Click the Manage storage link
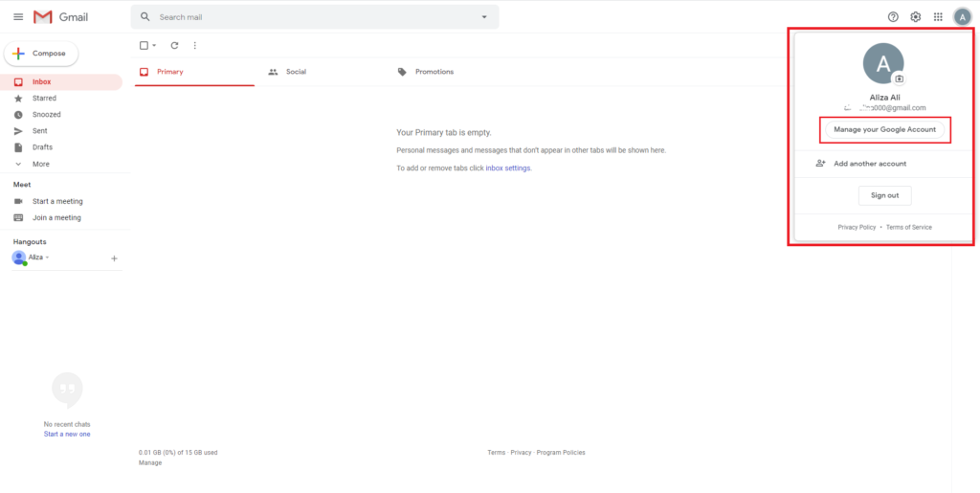 pos(150,463)
